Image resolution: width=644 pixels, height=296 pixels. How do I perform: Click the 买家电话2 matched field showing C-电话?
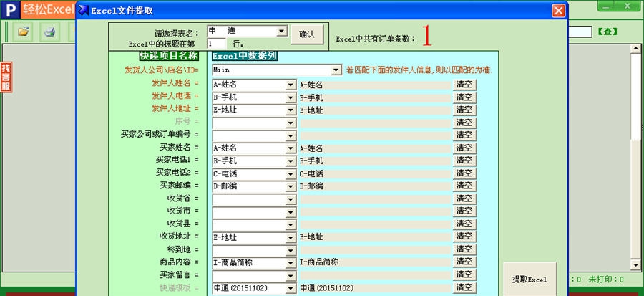pyautogui.click(x=374, y=174)
